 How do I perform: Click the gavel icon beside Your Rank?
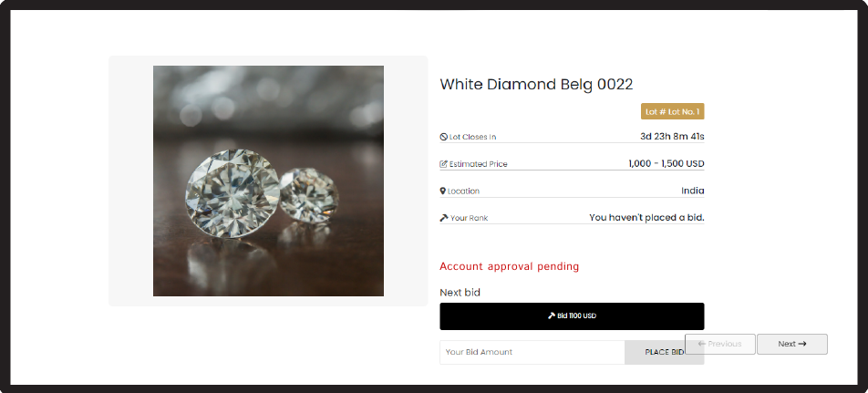coord(444,218)
